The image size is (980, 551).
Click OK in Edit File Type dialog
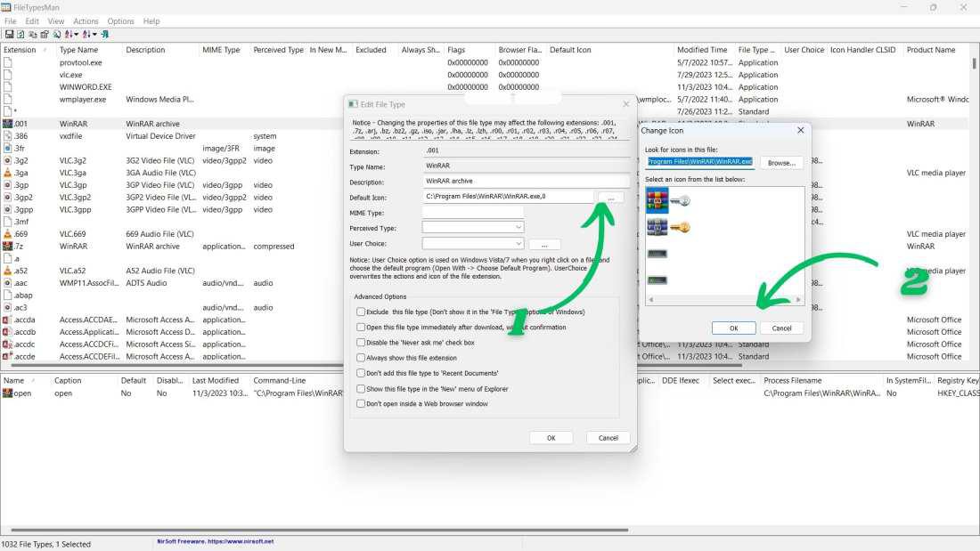(x=551, y=438)
